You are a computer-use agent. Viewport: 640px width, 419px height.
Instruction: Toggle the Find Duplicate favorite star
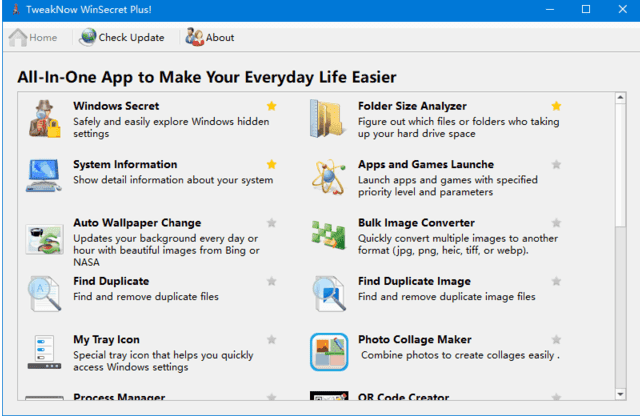pyautogui.click(x=271, y=281)
